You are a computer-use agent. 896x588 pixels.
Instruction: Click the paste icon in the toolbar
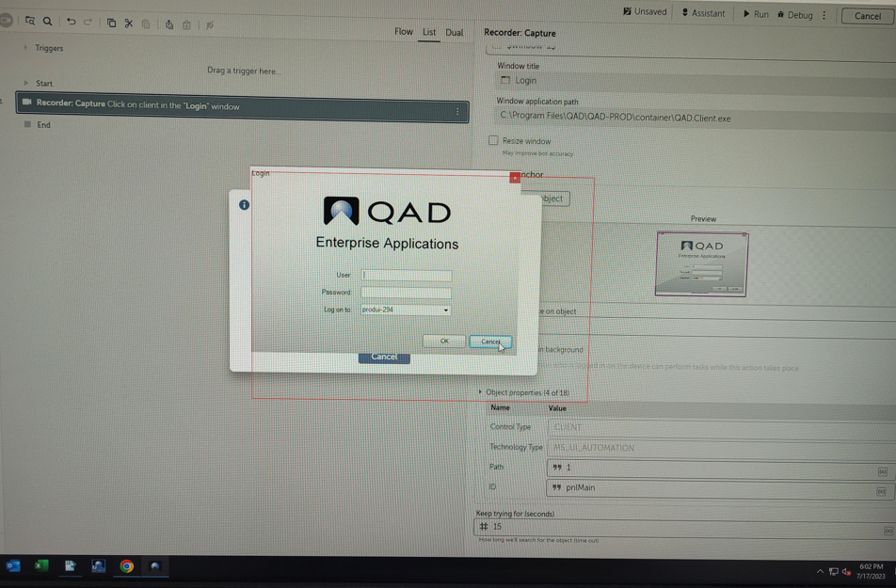(146, 24)
